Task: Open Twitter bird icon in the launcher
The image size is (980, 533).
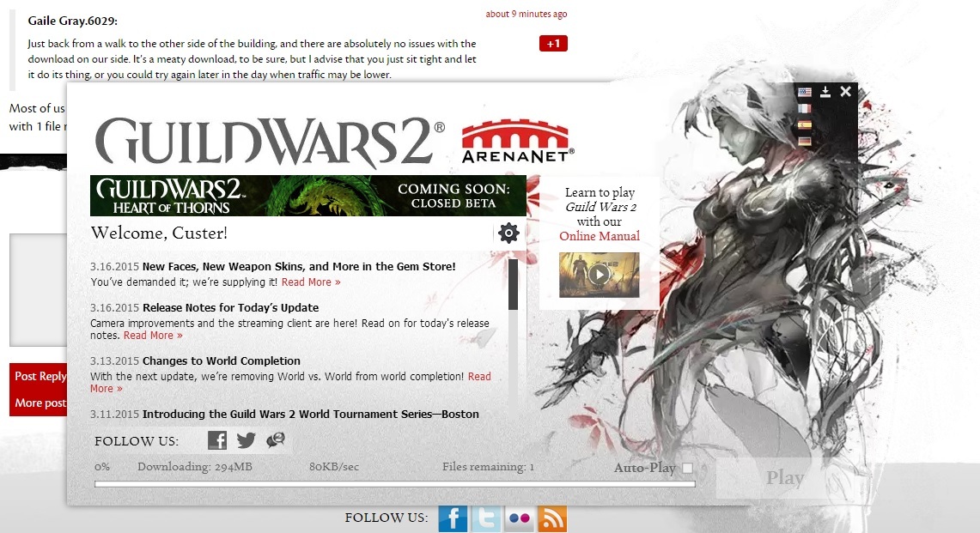Action: click(247, 440)
